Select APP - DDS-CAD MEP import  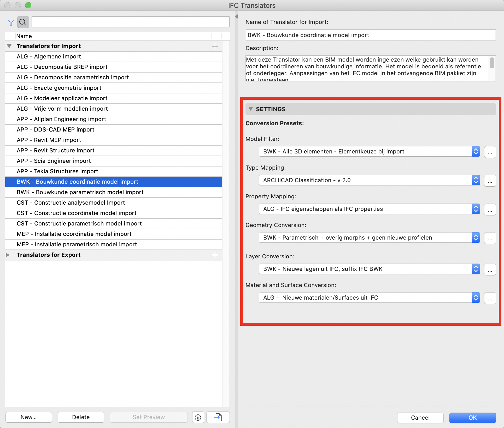[114, 130]
